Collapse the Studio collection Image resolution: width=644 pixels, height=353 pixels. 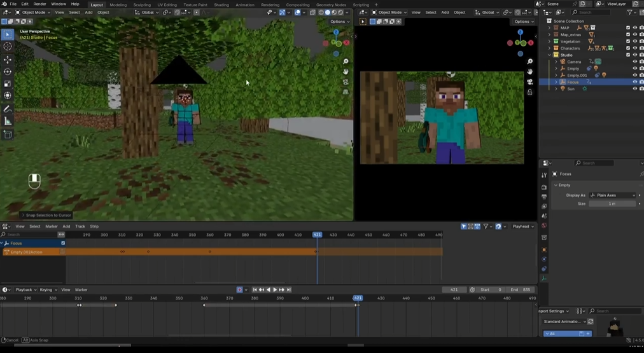click(x=550, y=55)
